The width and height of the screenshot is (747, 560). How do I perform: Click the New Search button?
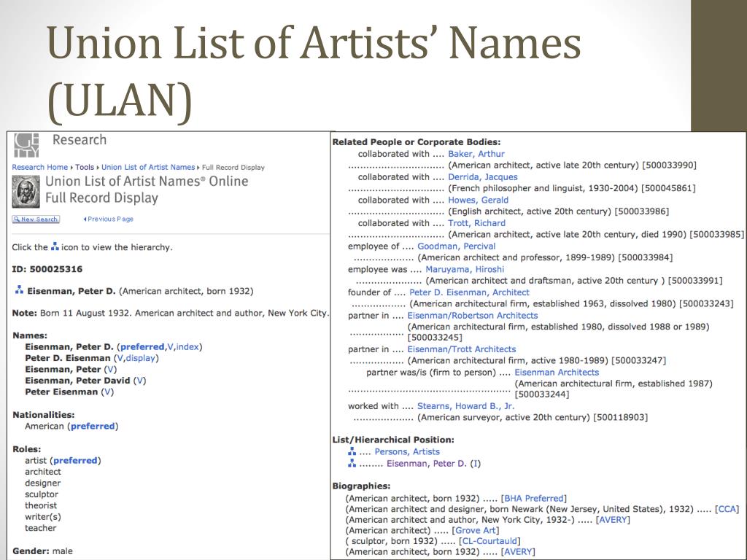tap(36, 219)
